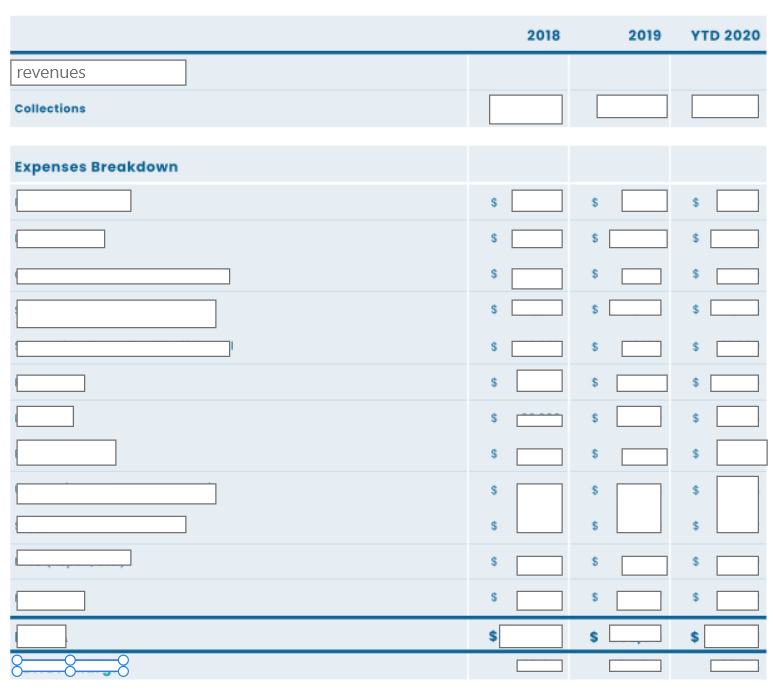773x693 pixels.
Task: Select the Collections field under 2018
Action: (x=526, y=109)
